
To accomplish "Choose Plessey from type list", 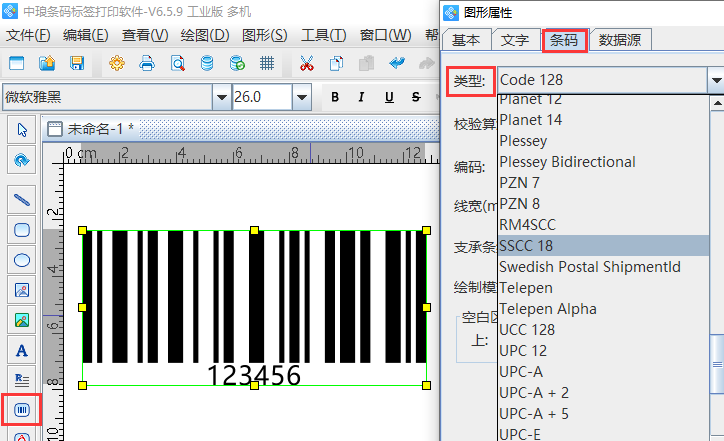I will tap(603, 141).
